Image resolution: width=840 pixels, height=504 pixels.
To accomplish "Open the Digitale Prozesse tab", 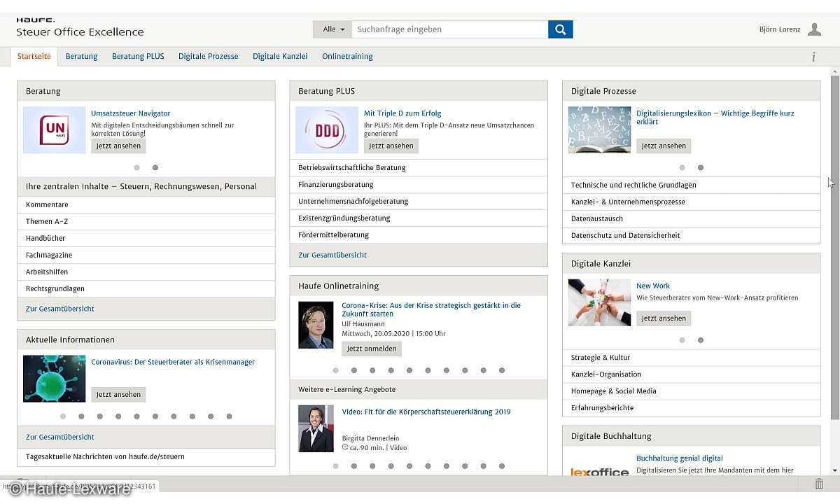I will click(x=208, y=57).
